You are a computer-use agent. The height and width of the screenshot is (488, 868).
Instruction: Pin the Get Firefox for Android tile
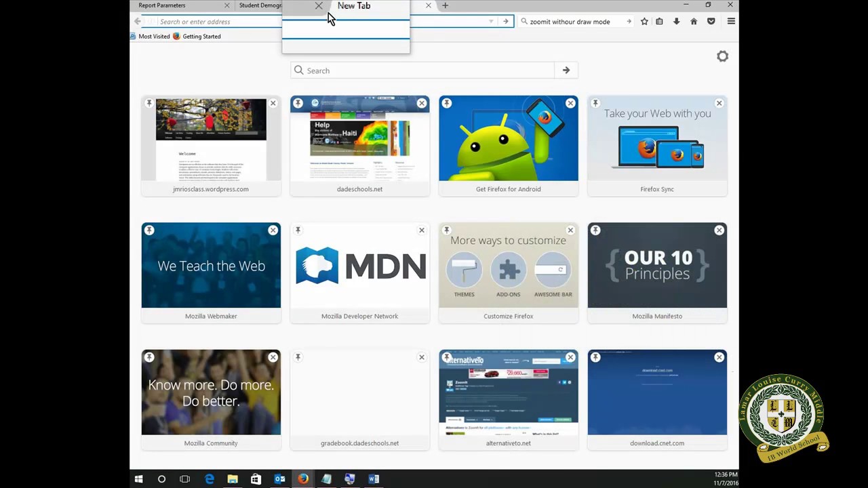pos(446,103)
